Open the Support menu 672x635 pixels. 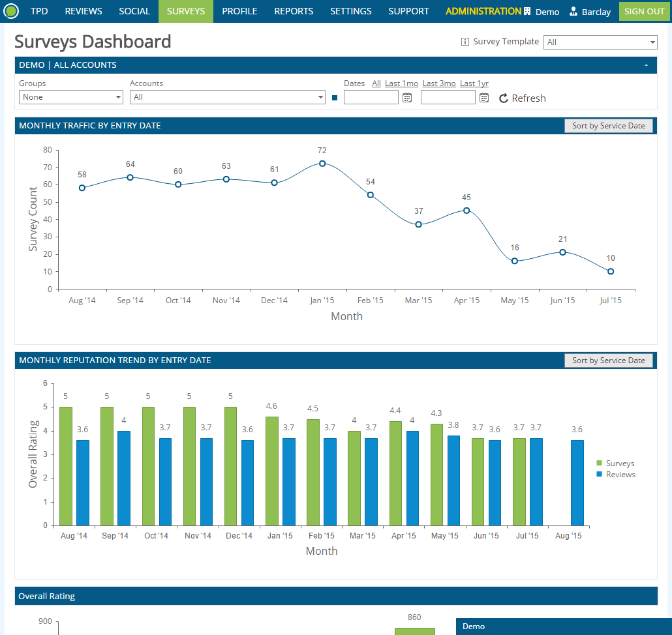408,11
